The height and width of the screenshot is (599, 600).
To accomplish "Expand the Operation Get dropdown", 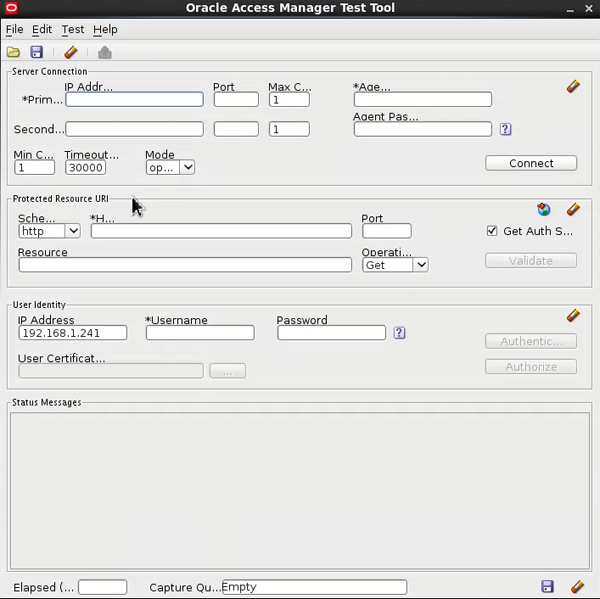I will (395, 265).
